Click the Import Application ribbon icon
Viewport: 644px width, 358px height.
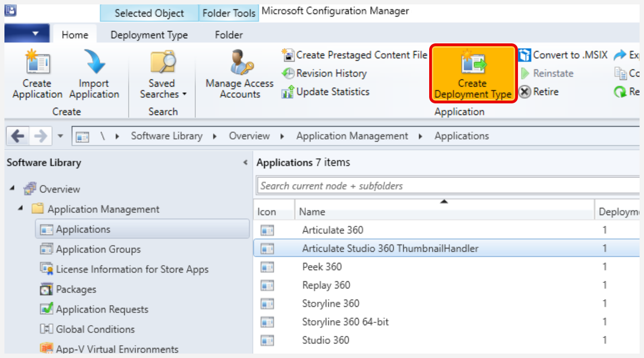[x=94, y=74]
